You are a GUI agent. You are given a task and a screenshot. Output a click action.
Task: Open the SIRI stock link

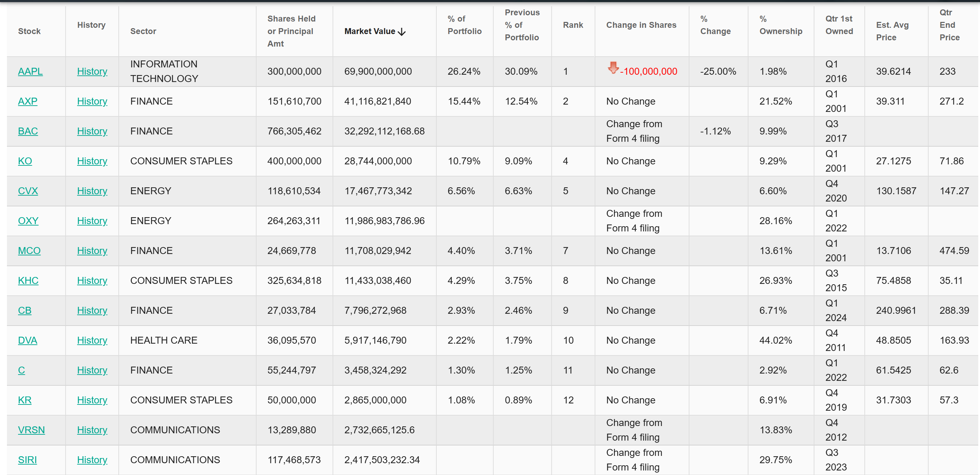coord(27,460)
